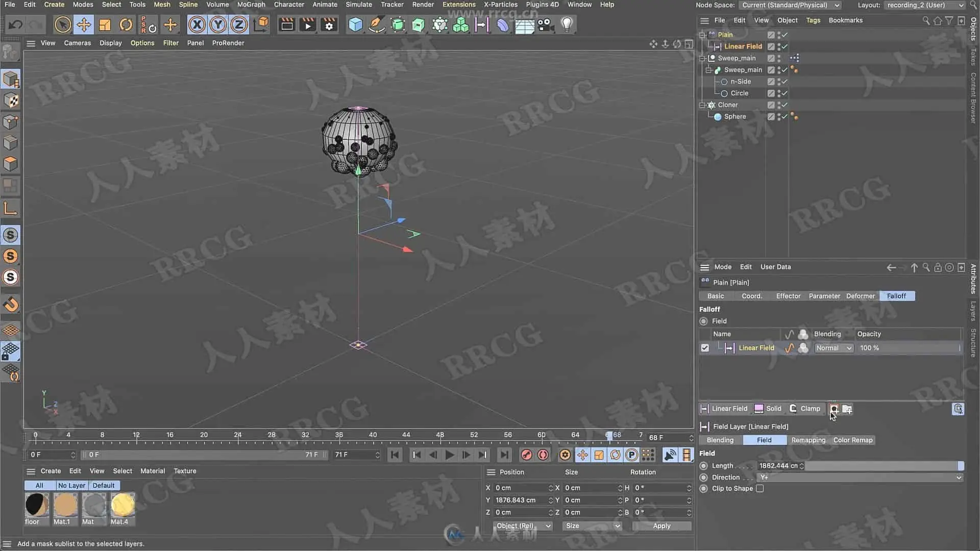Image resolution: width=980 pixels, height=551 pixels.
Task: Open the Effector tab
Action: (788, 296)
